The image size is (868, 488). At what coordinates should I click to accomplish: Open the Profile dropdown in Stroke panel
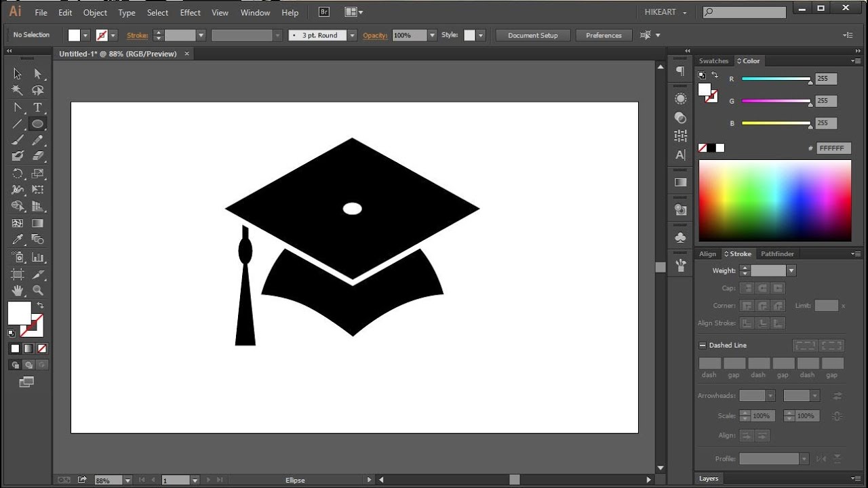[803, 459]
